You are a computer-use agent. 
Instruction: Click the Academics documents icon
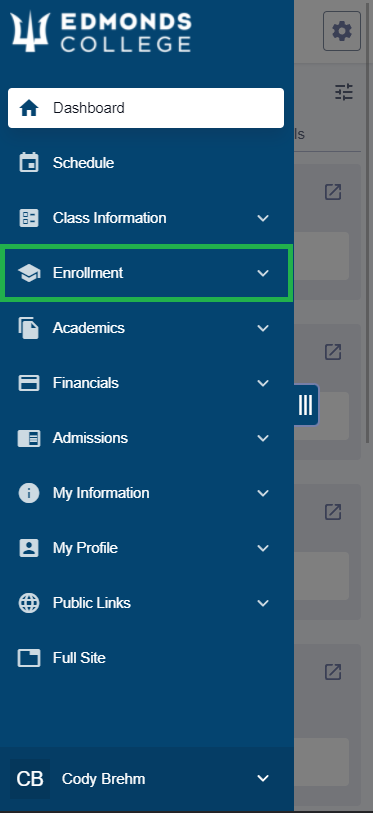(29, 328)
